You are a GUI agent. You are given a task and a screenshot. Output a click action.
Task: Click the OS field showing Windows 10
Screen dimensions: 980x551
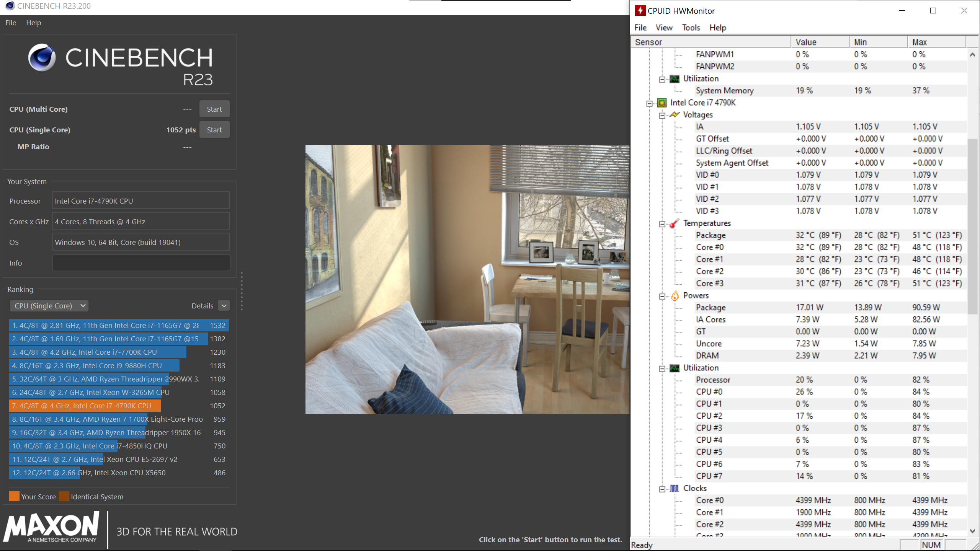(141, 242)
